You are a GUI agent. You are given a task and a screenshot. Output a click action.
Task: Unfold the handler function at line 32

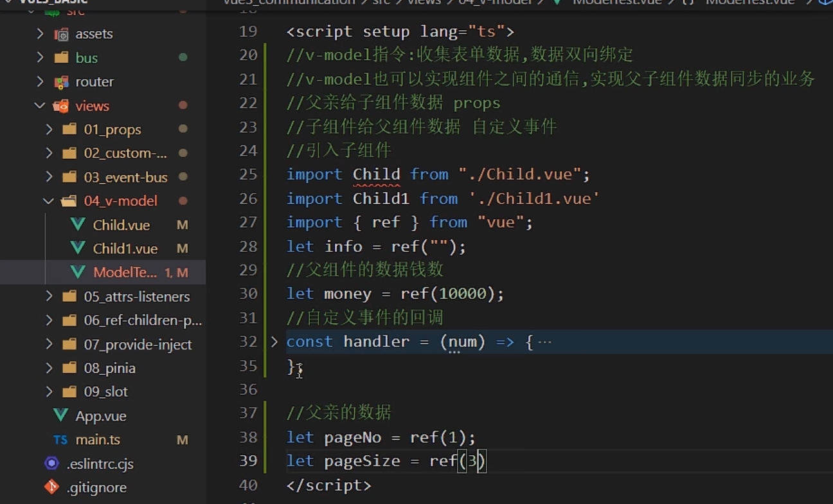(x=274, y=341)
